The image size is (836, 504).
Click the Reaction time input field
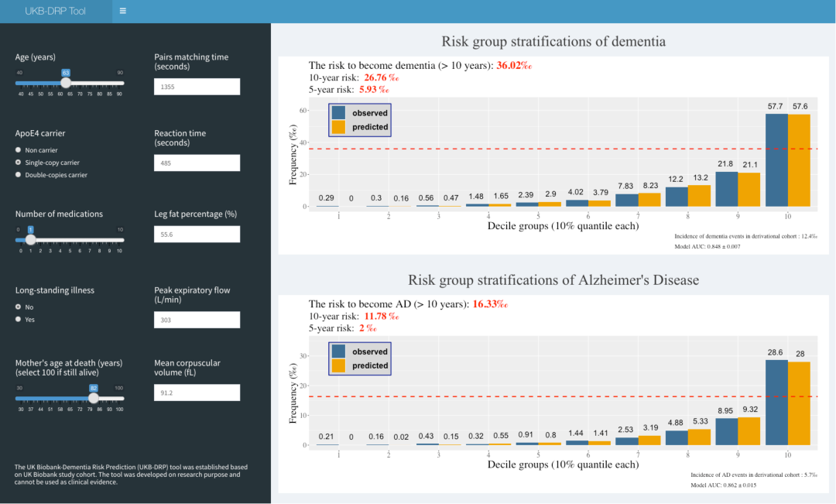coord(197,163)
